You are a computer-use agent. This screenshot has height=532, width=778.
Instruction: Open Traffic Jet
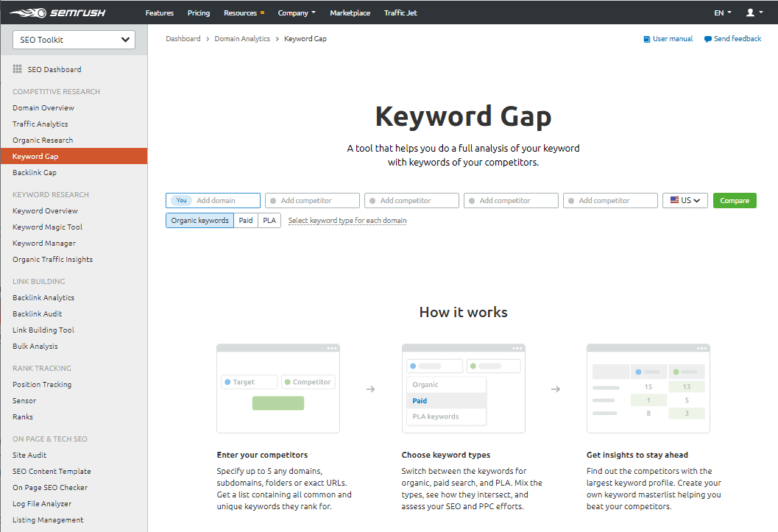pyautogui.click(x=400, y=13)
